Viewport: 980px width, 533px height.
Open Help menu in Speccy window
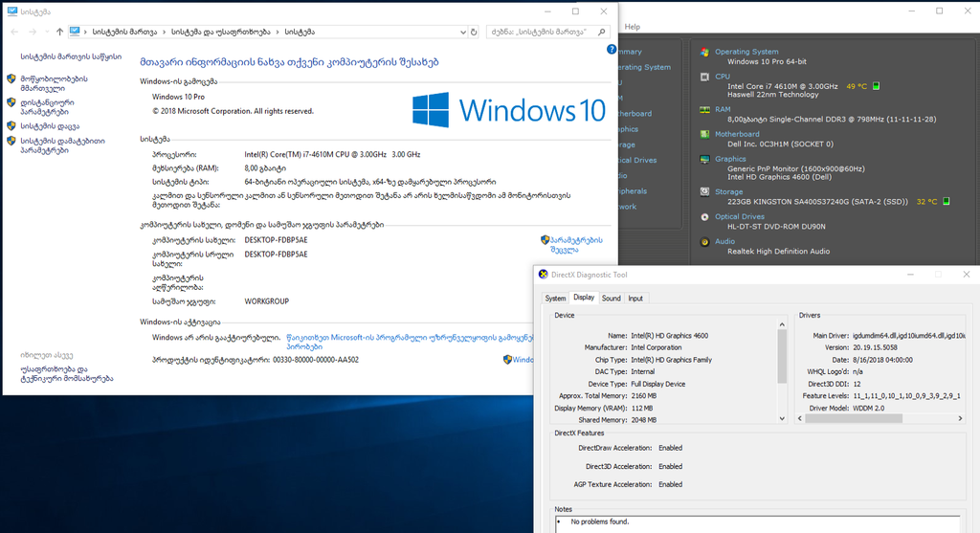tap(633, 27)
